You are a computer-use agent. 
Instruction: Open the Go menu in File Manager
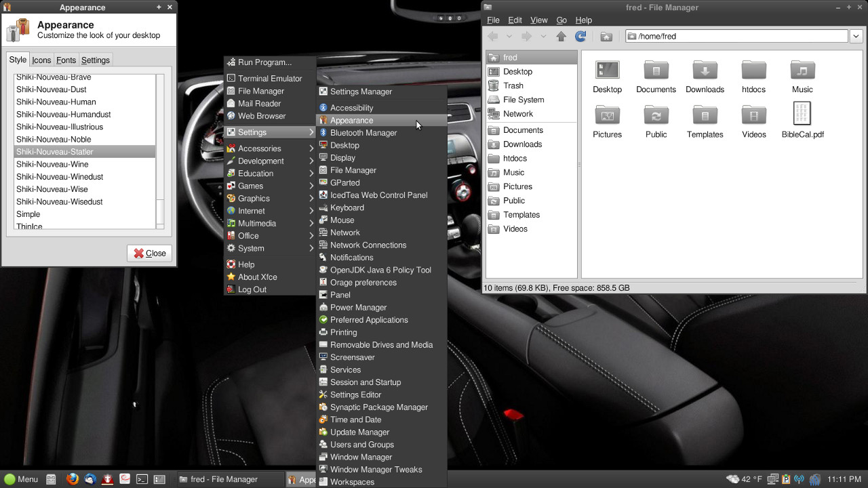(561, 20)
